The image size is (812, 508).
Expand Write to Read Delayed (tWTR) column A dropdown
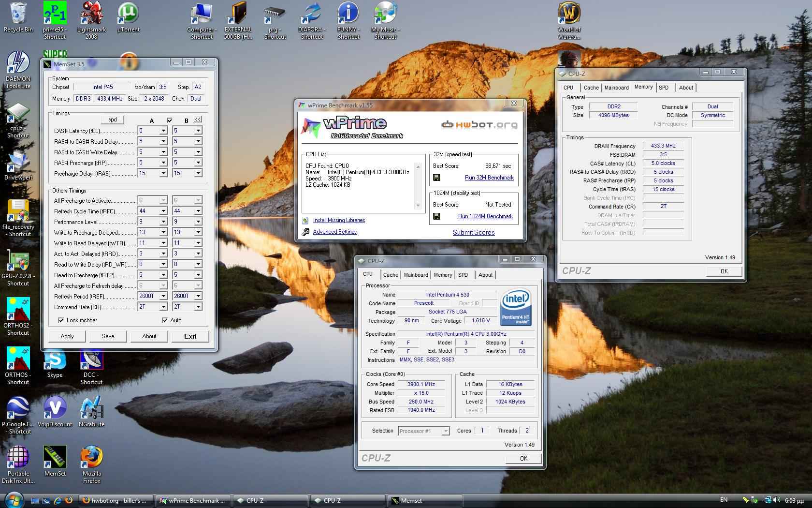(163, 243)
